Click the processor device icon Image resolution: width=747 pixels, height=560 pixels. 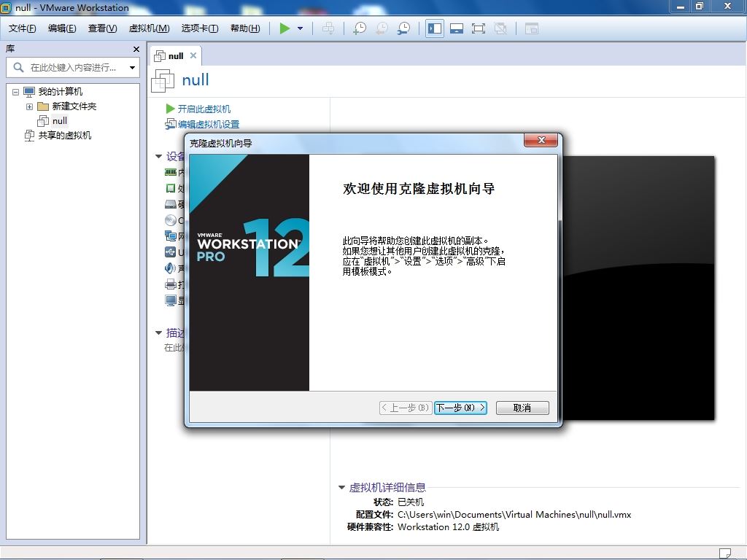point(171,188)
